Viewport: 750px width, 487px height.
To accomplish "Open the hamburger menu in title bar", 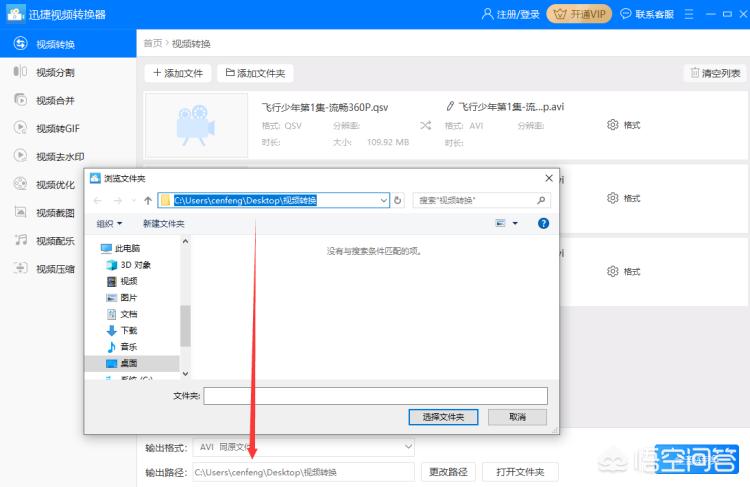I will point(689,14).
